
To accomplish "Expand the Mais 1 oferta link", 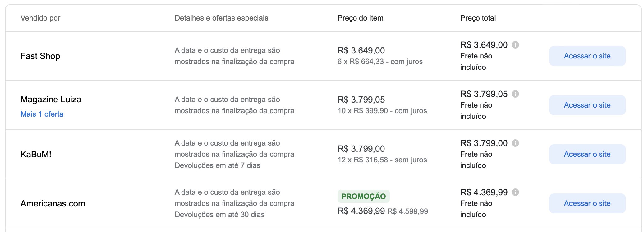I will pos(42,114).
